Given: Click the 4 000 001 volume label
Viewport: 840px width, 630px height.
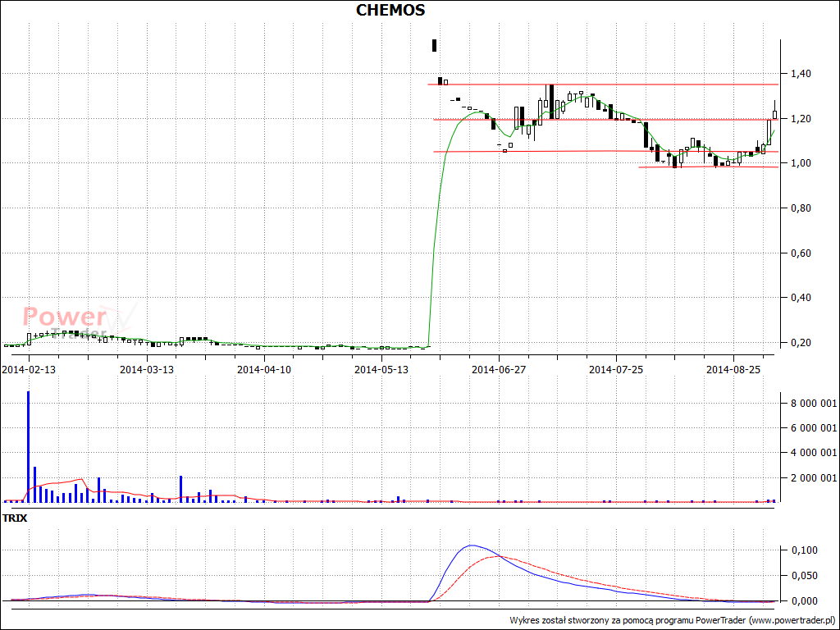Looking at the screenshot, I should click(813, 453).
